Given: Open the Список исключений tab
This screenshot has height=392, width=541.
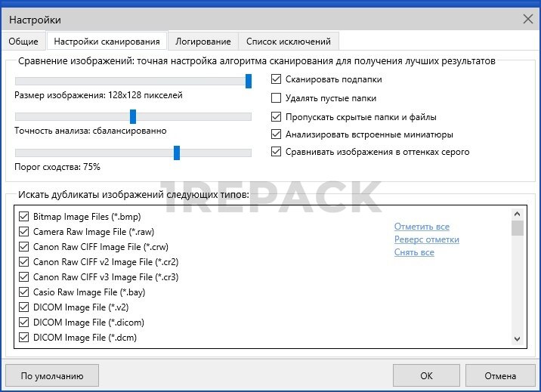Looking at the screenshot, I should point(288,41).
